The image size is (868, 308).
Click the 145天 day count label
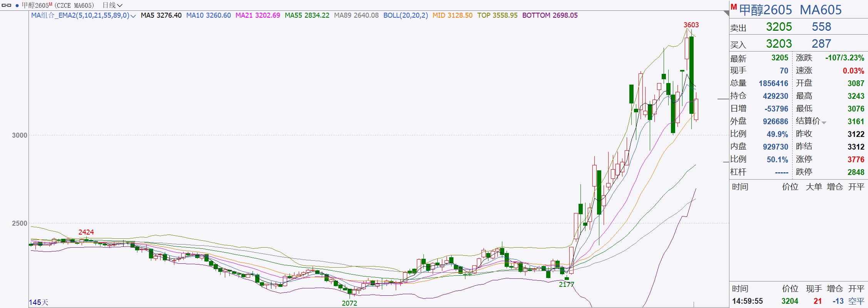click(38, 302)
